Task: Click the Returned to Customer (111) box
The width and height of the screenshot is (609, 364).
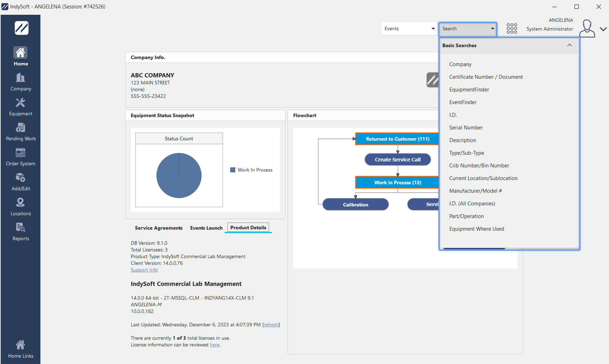Action: point(397,139)
